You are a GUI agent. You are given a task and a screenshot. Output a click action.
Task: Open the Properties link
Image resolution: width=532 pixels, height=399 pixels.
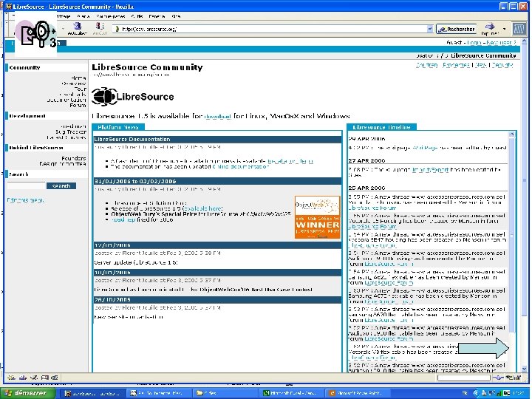(x=457, y=64)
